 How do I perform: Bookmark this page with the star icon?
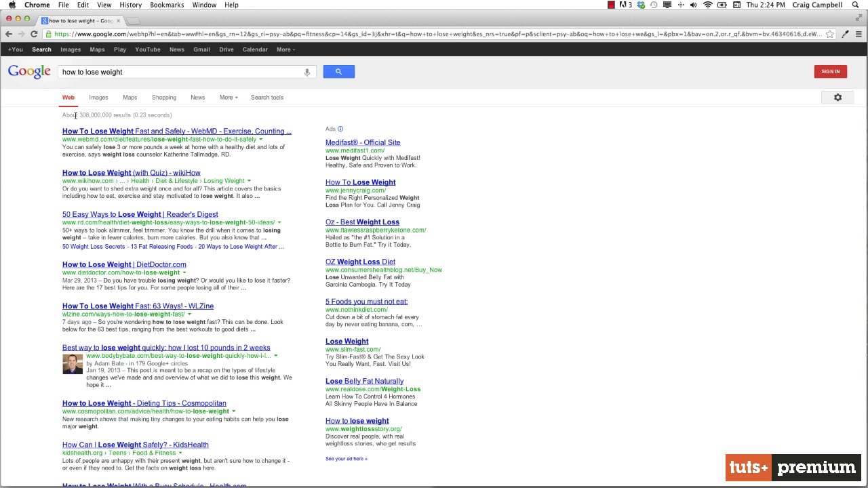point(829,34)
